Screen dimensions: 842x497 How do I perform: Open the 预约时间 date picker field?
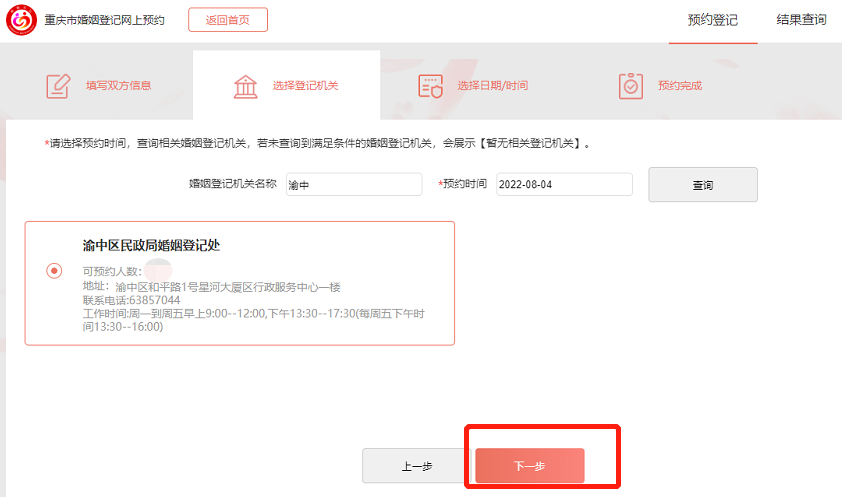click(x=564, y=185)
